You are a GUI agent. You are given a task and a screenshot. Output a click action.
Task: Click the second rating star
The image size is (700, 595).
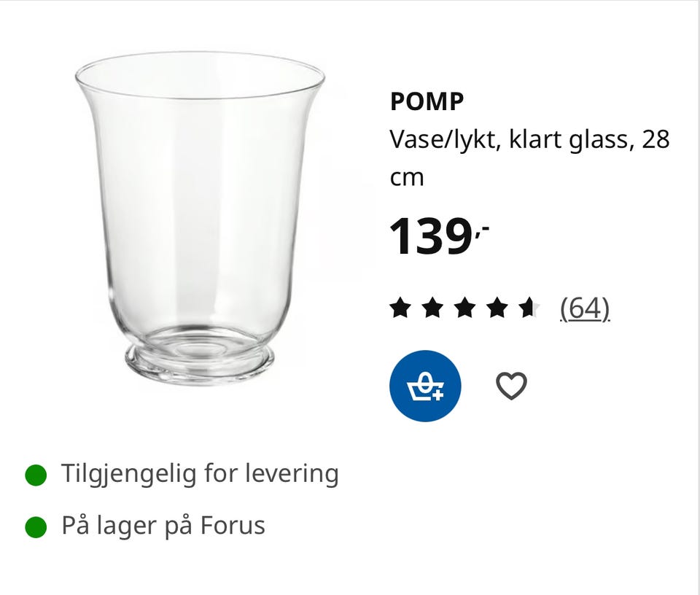(432, 309)
